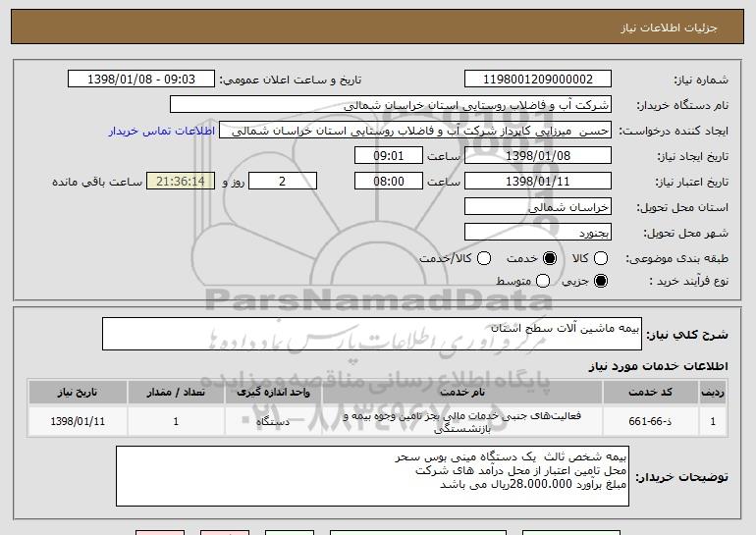The width and height of the screenshot is (756, 535).
Task: Click the remaining time countdown 21:36:14
Action: pos(181,182)
